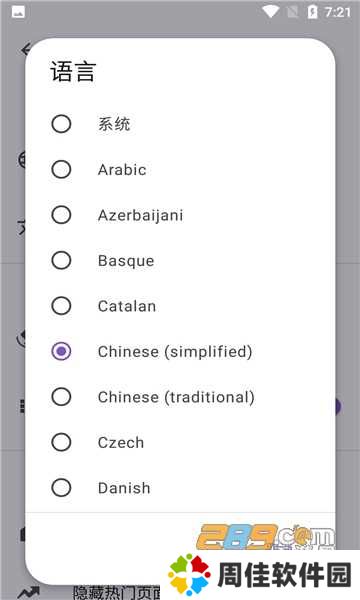The height and width of the screenshot is (600, 360).
Task: Choose the Arabic radio button
Action: tap(61, 170)
